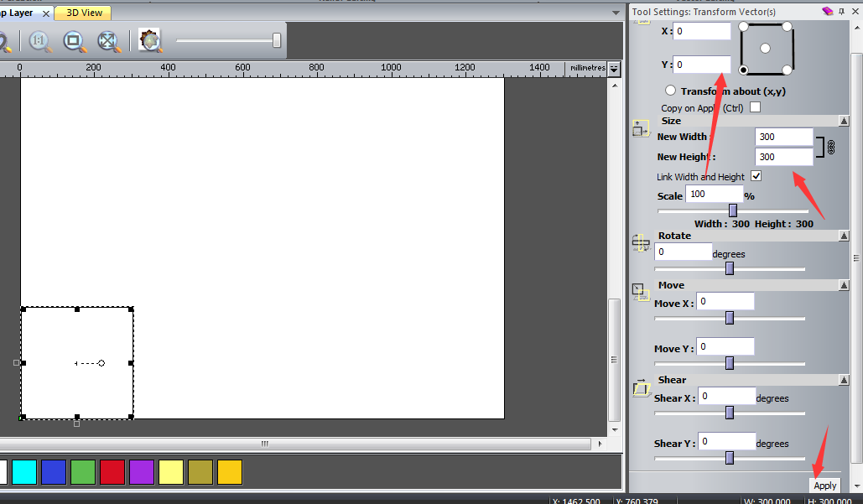This screenshot has height=504, width=863.
Task: Click the Apply button
Action: click(824, 486)
